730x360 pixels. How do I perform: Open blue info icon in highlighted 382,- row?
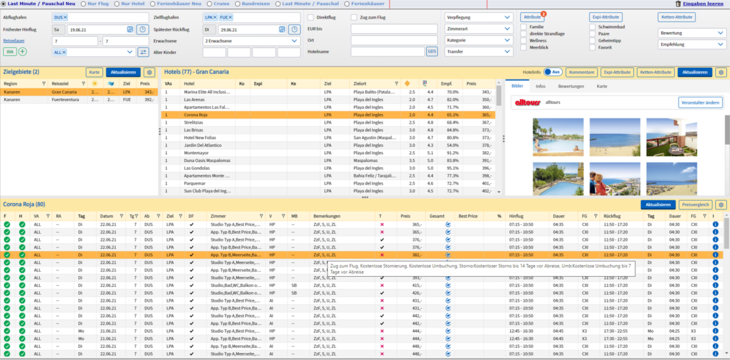716,255
